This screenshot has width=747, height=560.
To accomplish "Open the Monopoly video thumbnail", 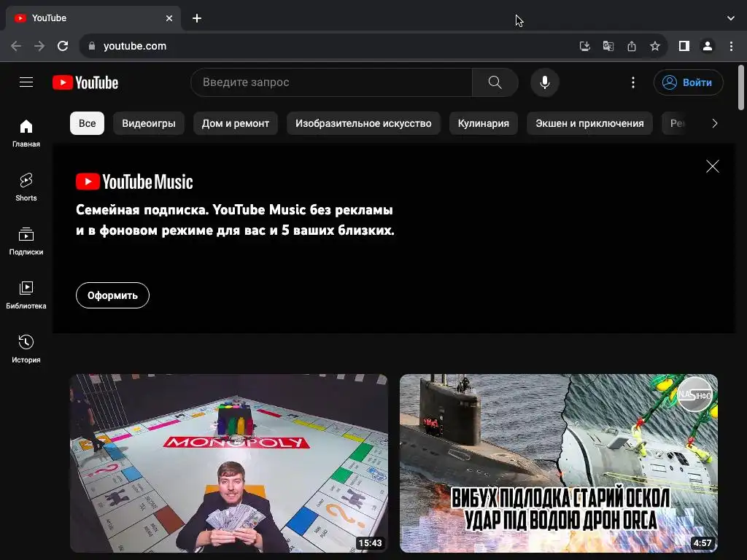I will point(229,463).
